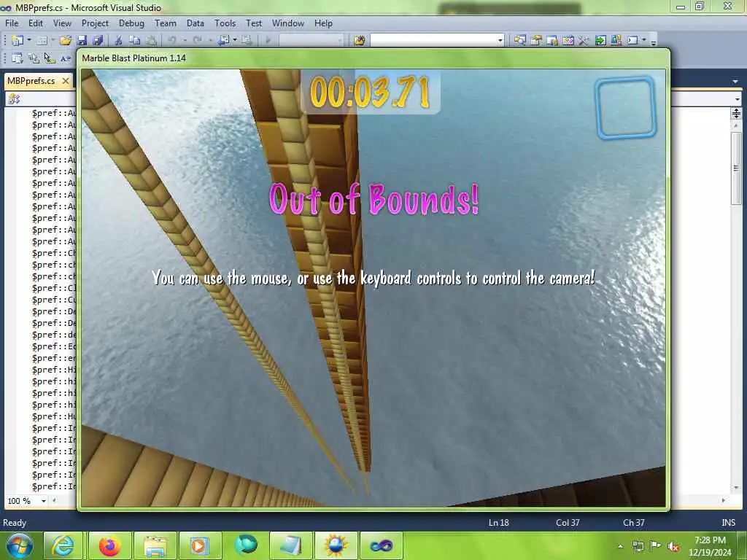The image size is (747, 560).
Task: Click the green arrow Start Page icon
Action: (600, 41)
